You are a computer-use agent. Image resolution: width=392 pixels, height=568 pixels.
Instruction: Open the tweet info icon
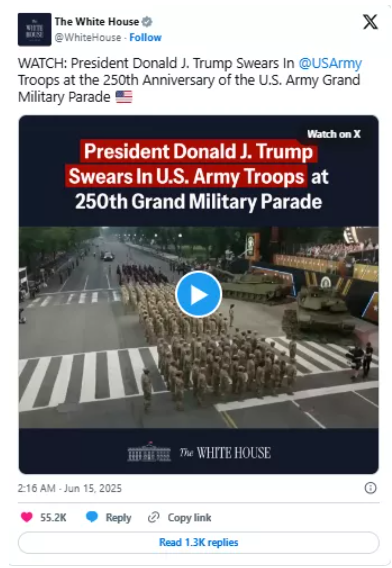(370, 488)
